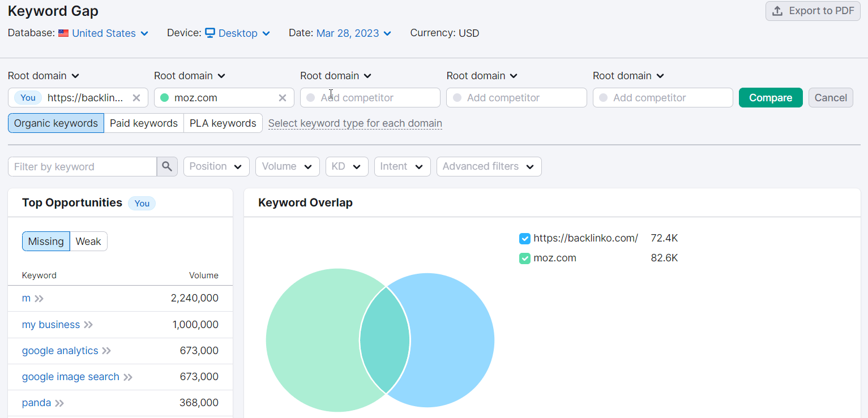Open the keyword link 'm'
Image resolution: width=868 pixels, height=418 pixels.
pyautogui.click(x=26, y=298)
